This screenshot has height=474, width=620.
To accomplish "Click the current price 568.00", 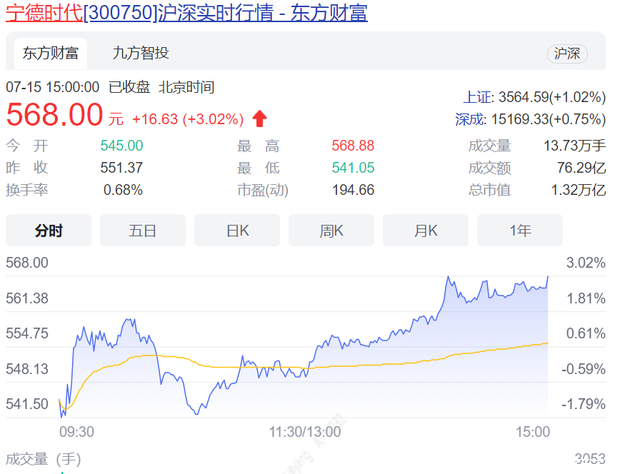I will click(55, 115).
